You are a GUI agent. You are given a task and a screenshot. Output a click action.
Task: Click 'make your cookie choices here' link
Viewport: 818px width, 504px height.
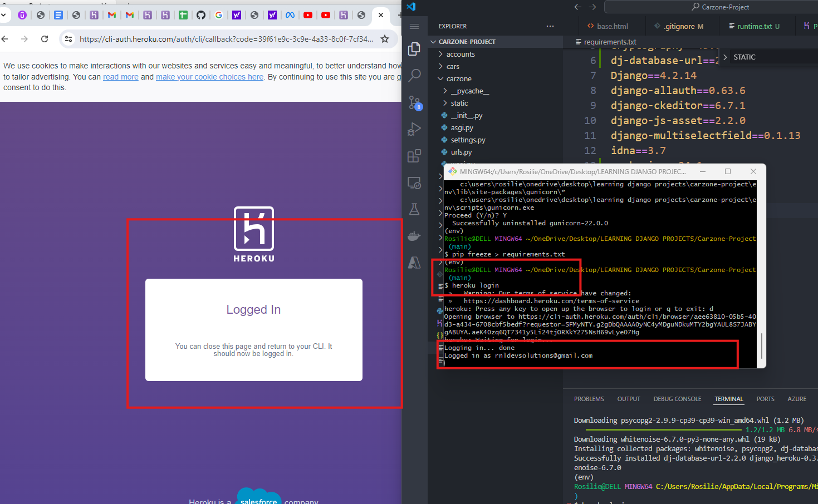pos(209,77)
